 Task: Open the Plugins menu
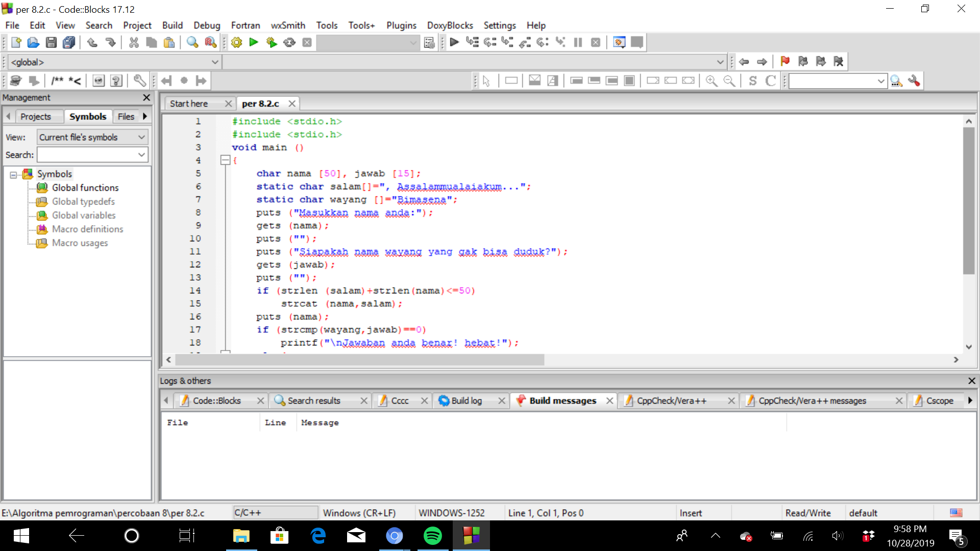coord(401,25)
